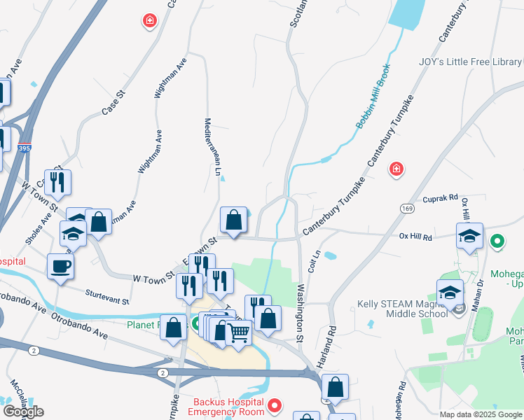Open the restaurant marker on W Town St
This screenshot has width=524, height=420.
click(x=189, y=288)
